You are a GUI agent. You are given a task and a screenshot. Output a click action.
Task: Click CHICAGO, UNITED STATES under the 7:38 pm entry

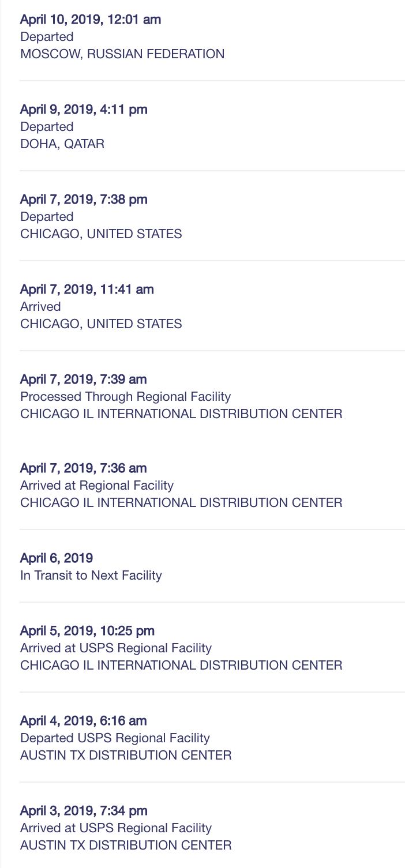101,234
